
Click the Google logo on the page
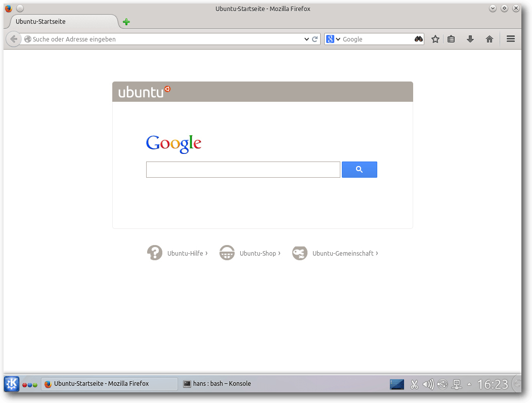coord(174,144)
